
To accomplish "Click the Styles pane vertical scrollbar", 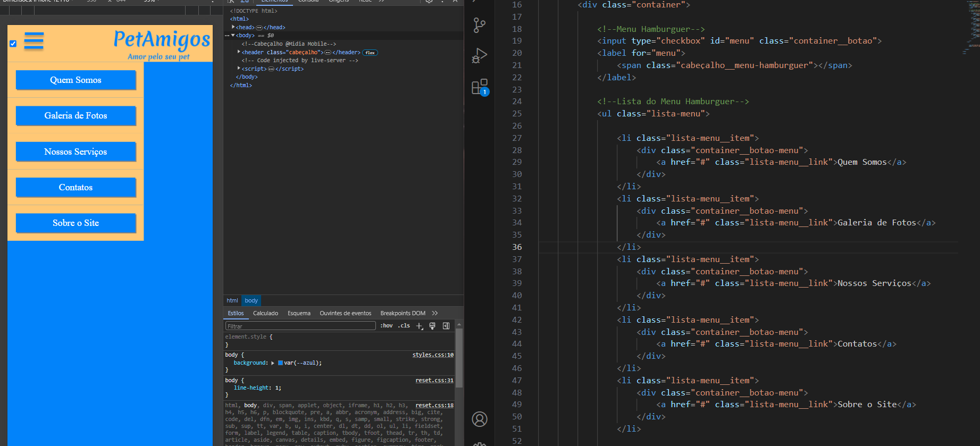I will click(459, 358).
